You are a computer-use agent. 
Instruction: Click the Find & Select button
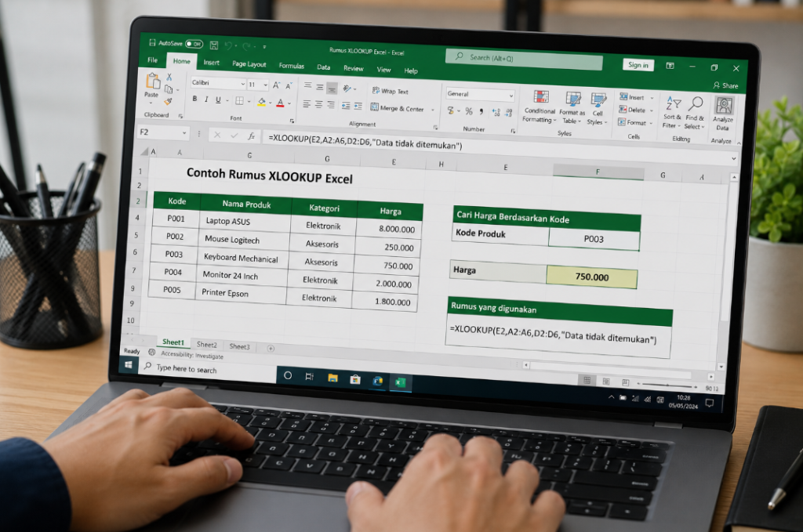[x=695, y=114]
